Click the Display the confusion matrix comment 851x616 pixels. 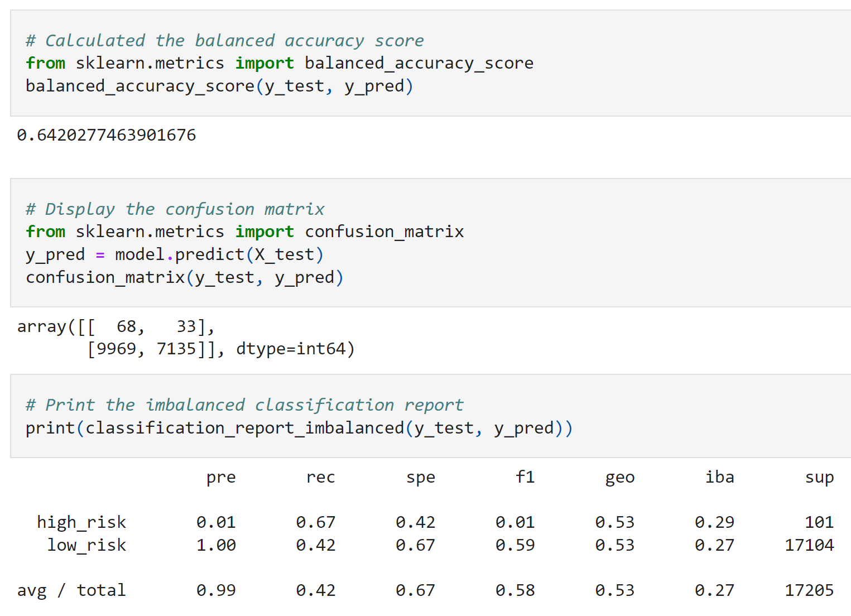point(175,209)
